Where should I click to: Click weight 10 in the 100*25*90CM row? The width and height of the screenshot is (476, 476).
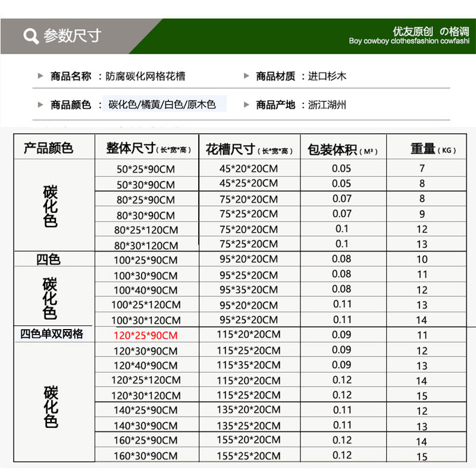pyautogui.click(x=422, y=259)
